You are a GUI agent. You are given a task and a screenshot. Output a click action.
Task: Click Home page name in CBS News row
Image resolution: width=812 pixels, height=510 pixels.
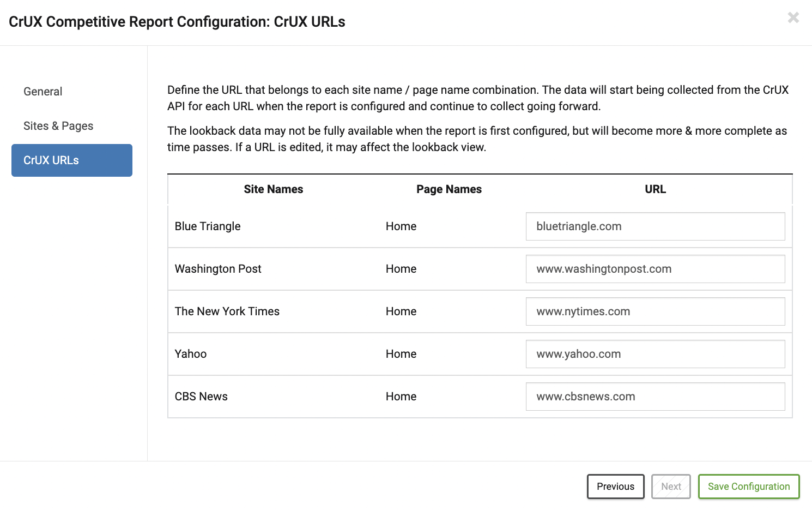(401, 397)
